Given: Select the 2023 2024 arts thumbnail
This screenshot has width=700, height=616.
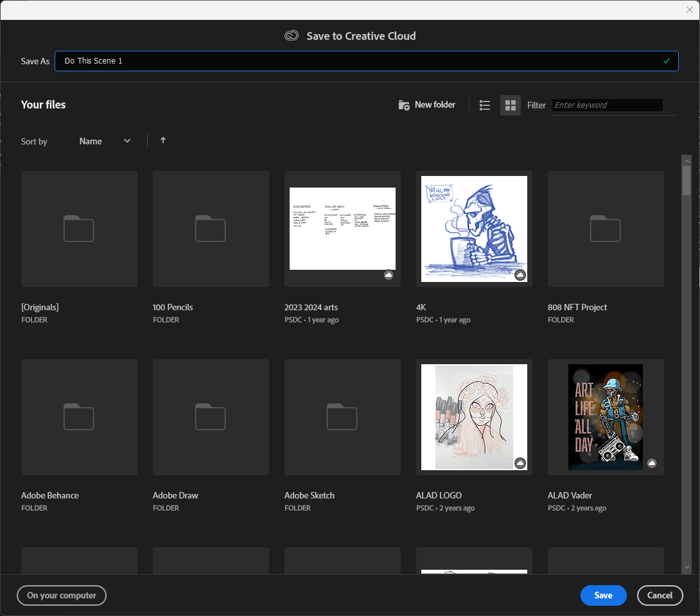Looking at the screenshot, I should (342, 229).
